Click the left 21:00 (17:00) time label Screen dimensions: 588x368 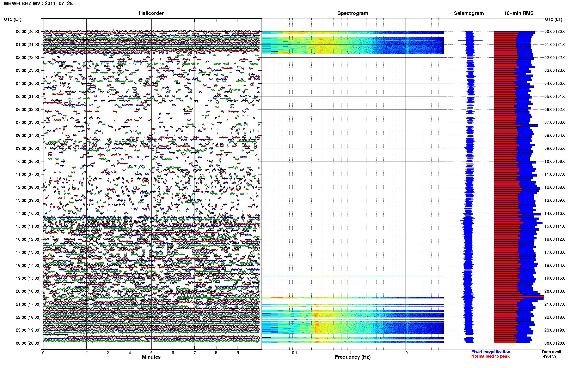(x=28, y=304)
